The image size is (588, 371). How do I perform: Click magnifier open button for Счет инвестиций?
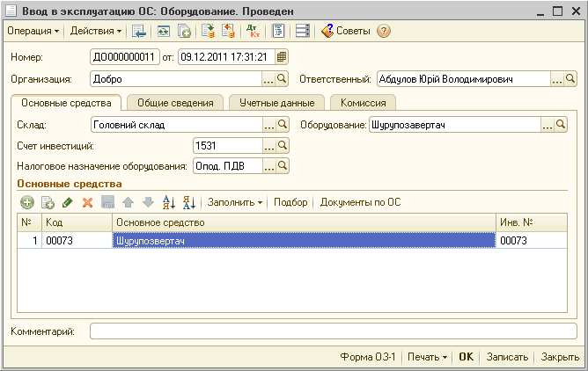tap(283, 146)
